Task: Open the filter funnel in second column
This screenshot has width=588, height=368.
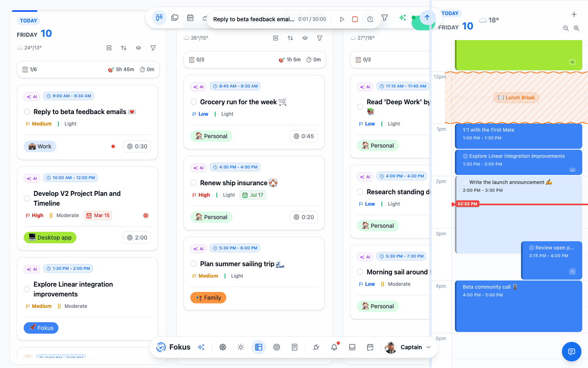Action: click(x=320, y=38)
